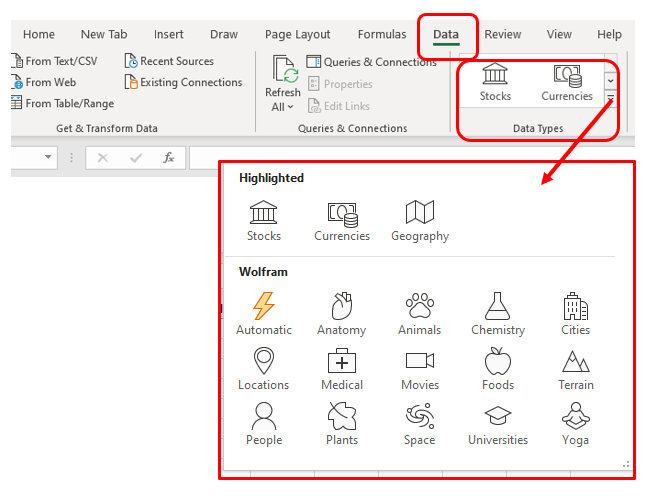Pick the Space galaxy data type
Screen dimensions: 658x500
click(x=420, y=424)
